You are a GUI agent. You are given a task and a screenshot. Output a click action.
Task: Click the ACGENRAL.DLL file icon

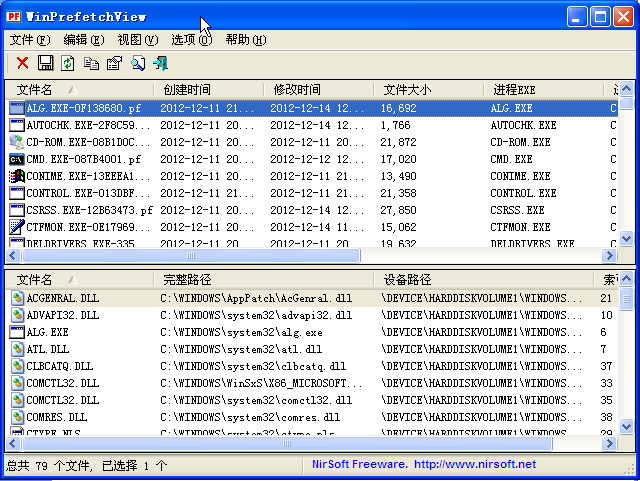click(17, 298)
